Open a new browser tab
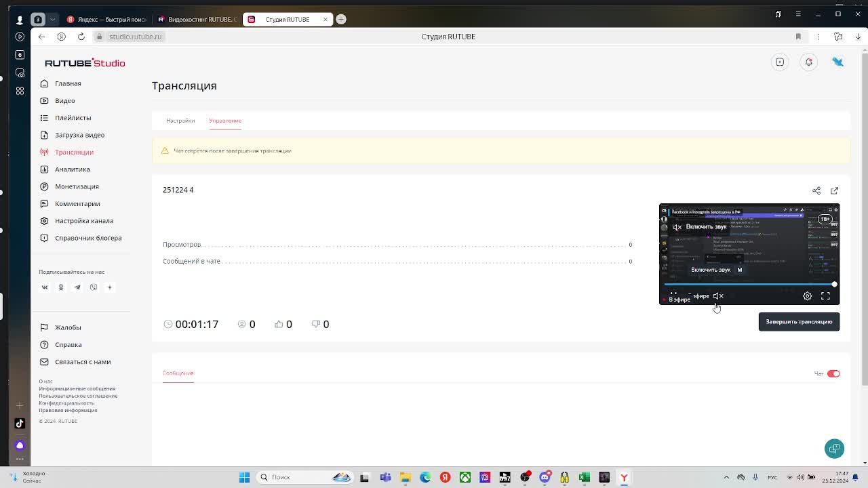Screen dimensions: 868x488 point(341,20)
